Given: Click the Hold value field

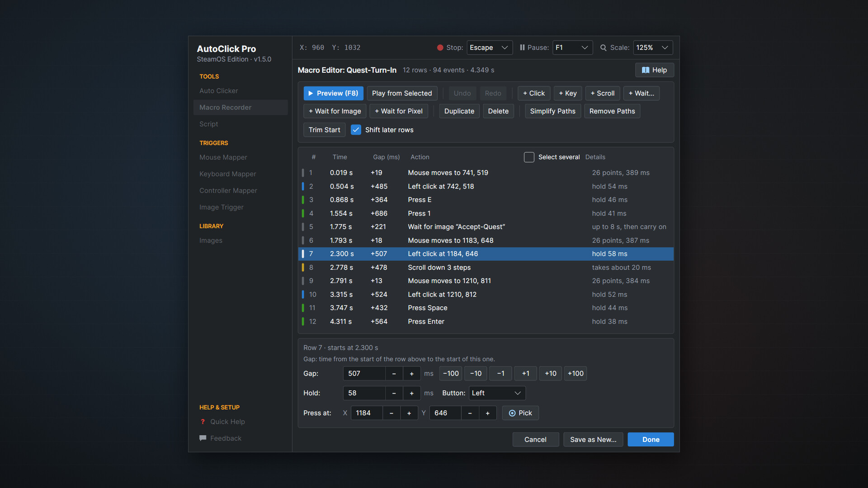Looking at the screenshot, I should (x=364, y=393).
